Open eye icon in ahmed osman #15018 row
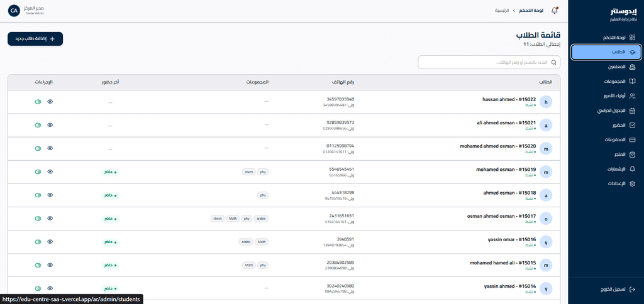The width and height of the screenshot is (644, 304). click(50, 195)
